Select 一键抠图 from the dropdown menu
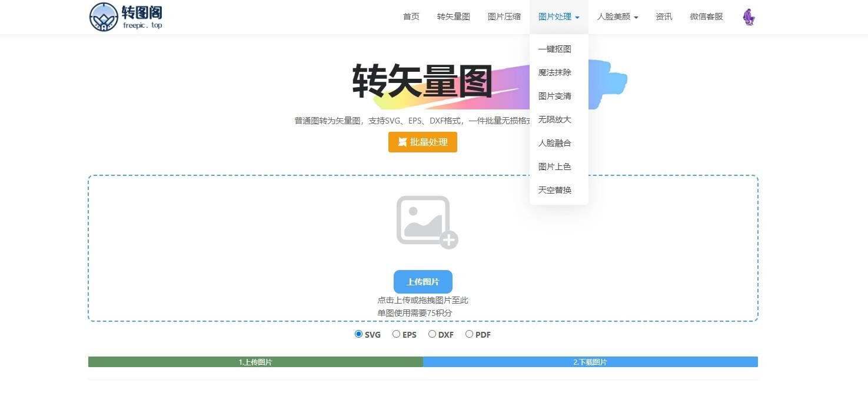 (x=554, y=49)
